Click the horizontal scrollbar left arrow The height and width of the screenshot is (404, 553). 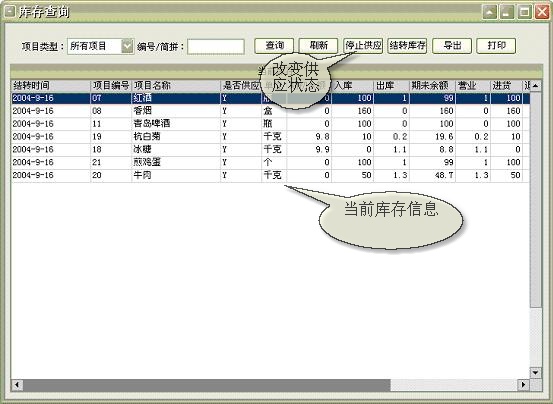17,385
